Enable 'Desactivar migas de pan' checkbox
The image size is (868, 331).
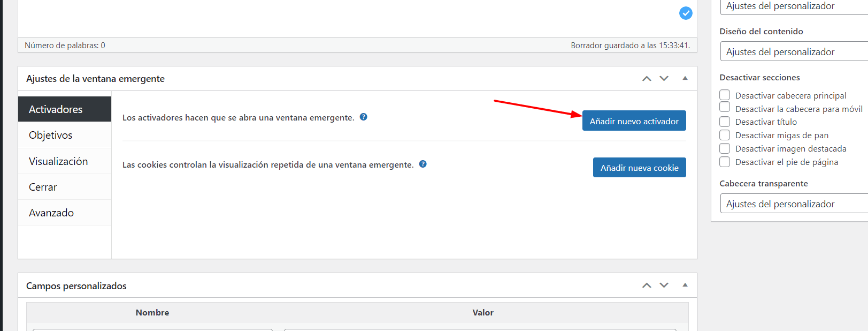coord(725,135)
